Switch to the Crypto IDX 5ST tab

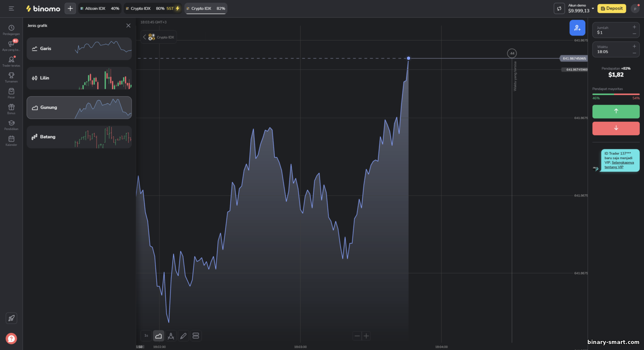(x=153, y=8)
